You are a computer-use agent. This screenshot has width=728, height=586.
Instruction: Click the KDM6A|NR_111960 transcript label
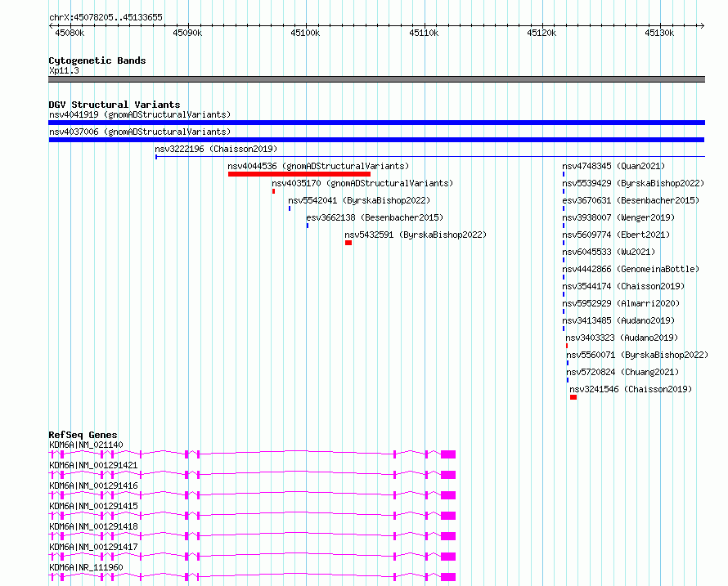click(87, 567)
